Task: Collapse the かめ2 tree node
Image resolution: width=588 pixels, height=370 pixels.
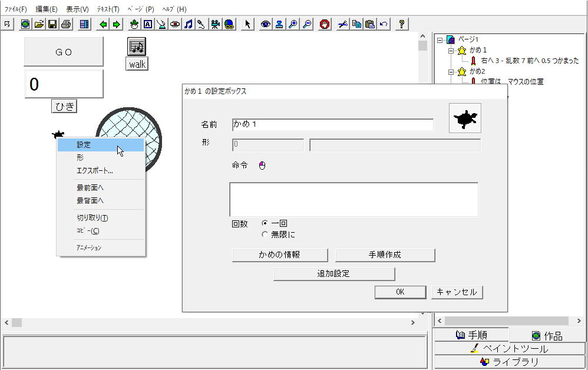Action: (451, 71)
